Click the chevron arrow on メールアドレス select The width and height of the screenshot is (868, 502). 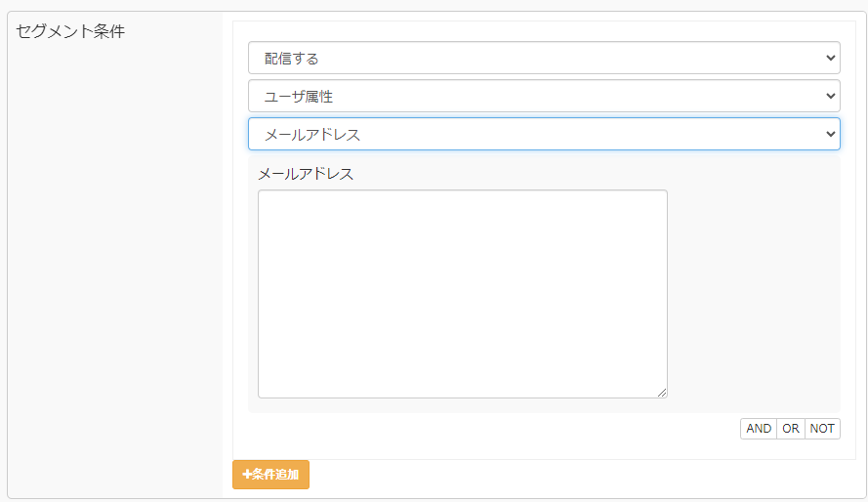[831, 134]
